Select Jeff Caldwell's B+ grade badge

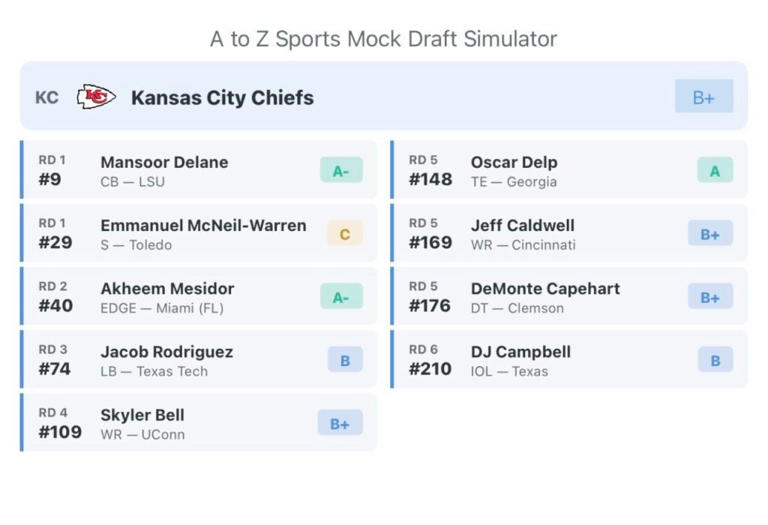click(709, 234)
